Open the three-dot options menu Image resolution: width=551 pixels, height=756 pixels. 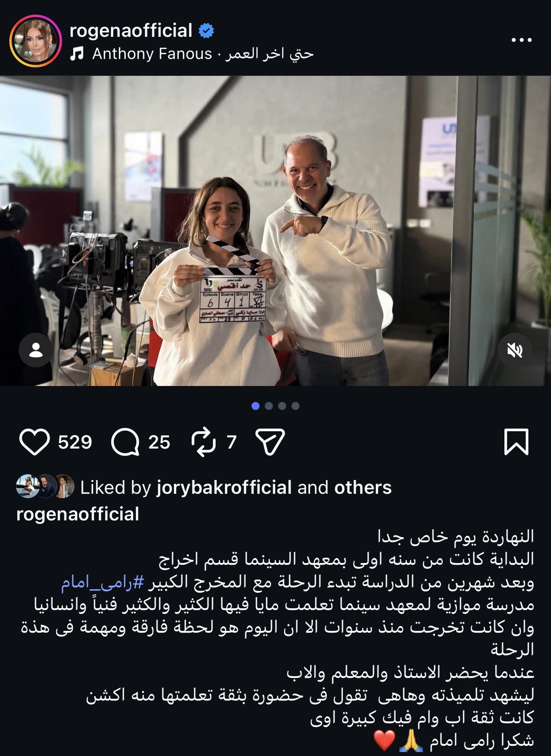(521, 40)
